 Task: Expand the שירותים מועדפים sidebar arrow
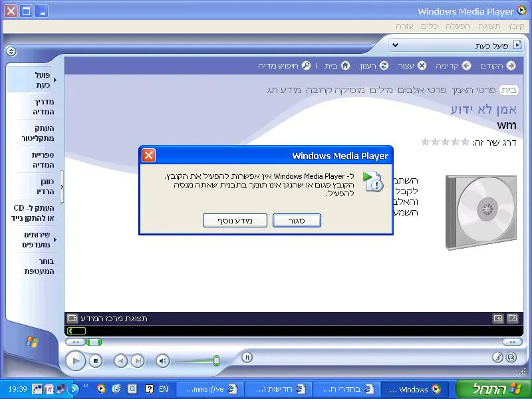pyautogui.click(x=55, y=239)
